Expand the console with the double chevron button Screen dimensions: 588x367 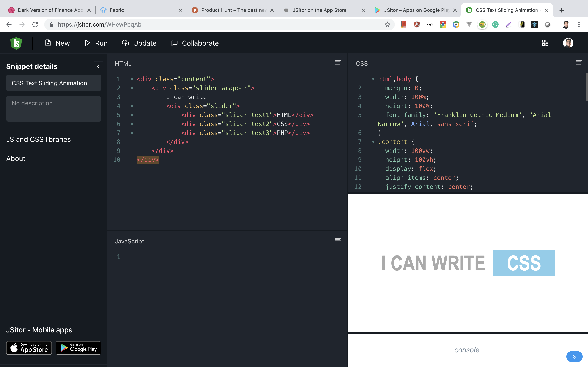point(575,357)
